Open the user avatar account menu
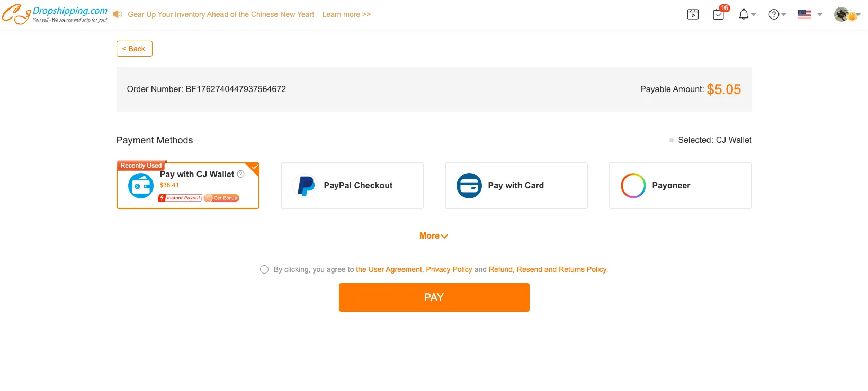 846,14
